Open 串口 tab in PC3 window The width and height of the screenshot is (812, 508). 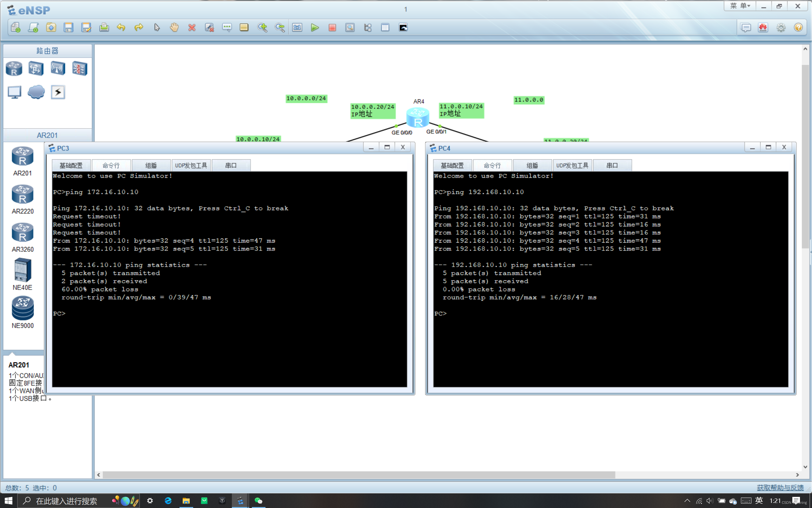click(x=231, y=165)
